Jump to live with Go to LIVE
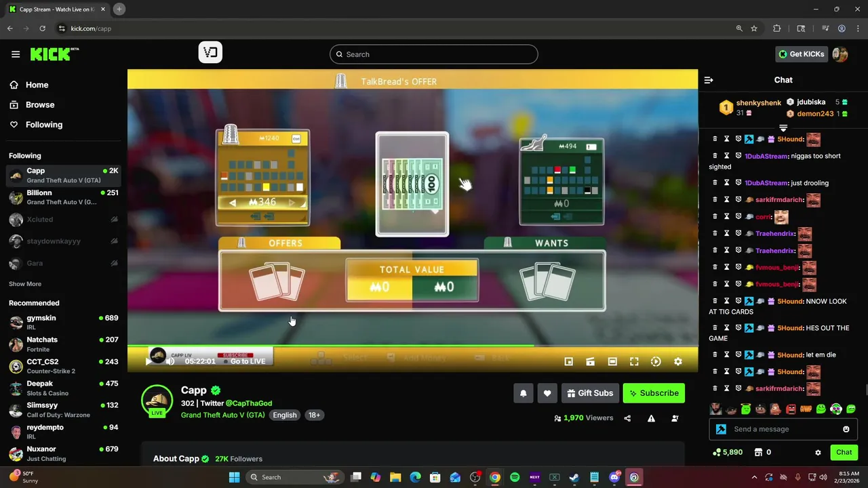The image size is (868, 488). coord(243,361)
